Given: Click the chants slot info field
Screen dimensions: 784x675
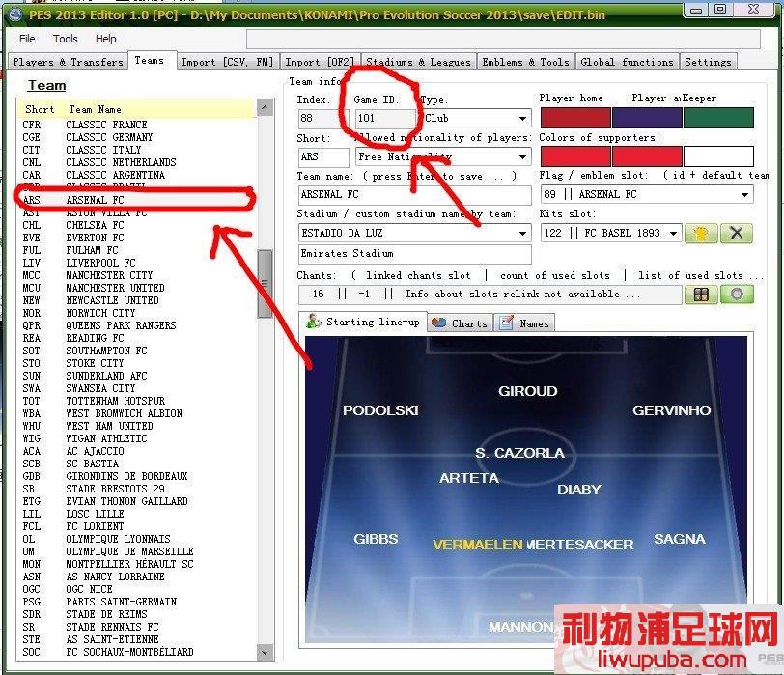Looking at the screenshot, I should [490, 295].
